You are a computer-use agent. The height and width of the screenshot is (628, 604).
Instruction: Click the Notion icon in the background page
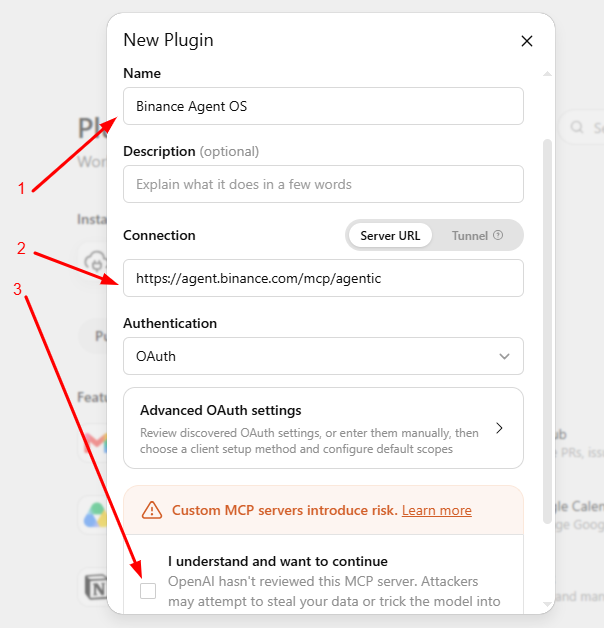click(96, 588)
